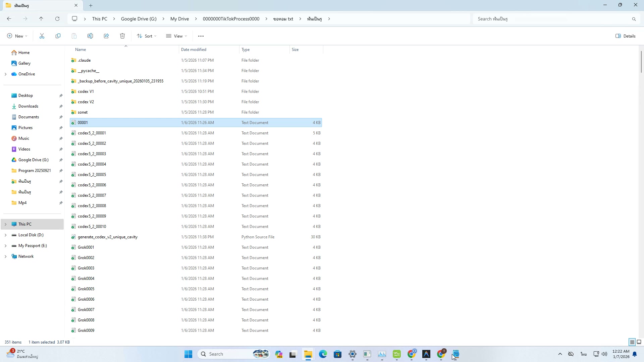
Task: Expand the OneDrive tree node
Action: [x=5, y=74]
